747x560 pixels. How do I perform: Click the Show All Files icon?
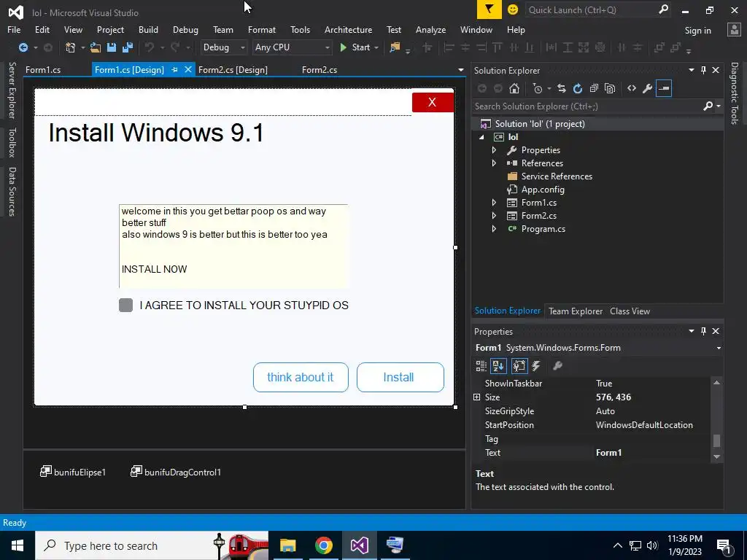[x=610, y=88]
